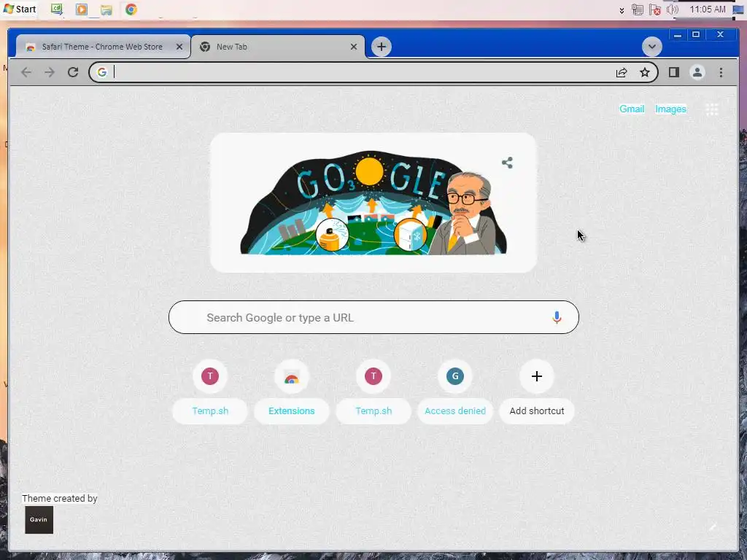This screenshot has width=747, height=560.
Task: Open Chrome's three-dot menu
Action: pyautogui.click(x=721, y=72)
